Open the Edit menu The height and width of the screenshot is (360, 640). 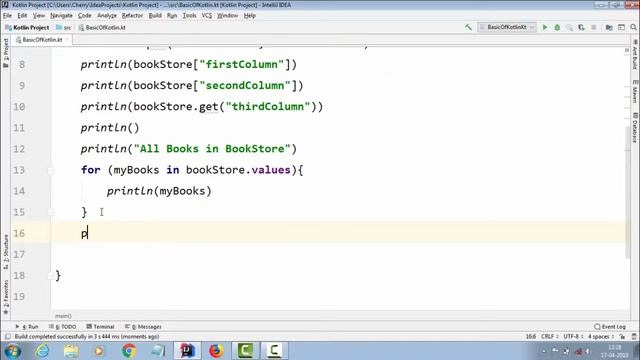point(22,16)
